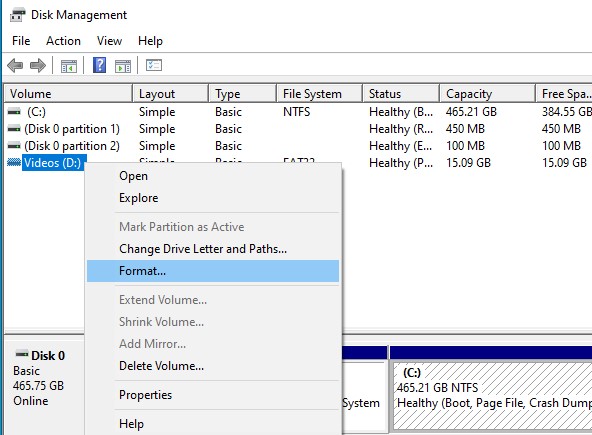The width and height of the screenshot is (592, 435).
Task: Click the Forward arrow toolbar icon
Action: (x=38, y=65)
